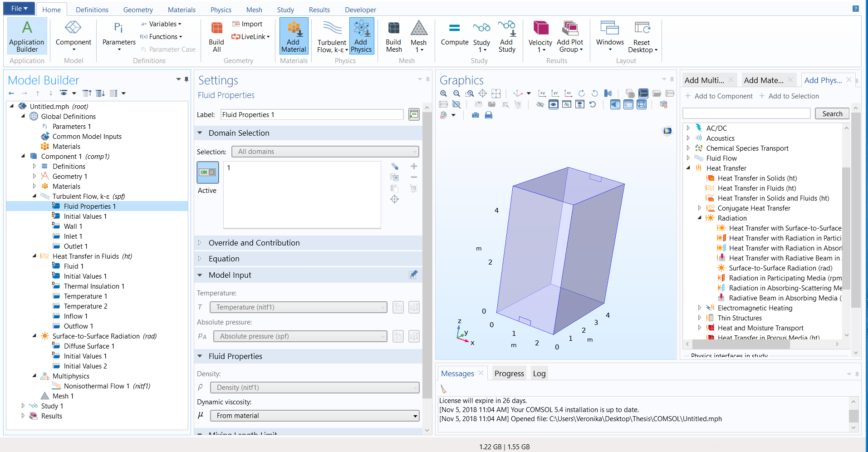The image size is (868, 452).
Task: Open the Application Builder
Action: [x=27, y=36]
